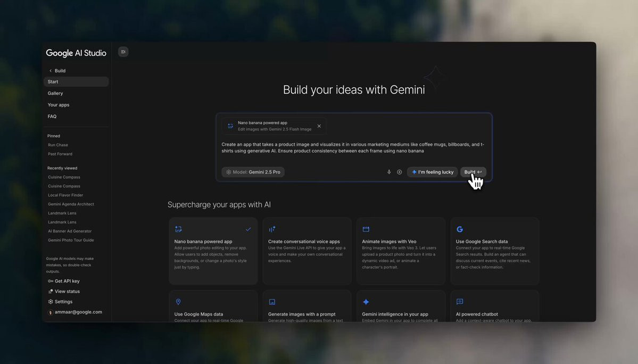
Task: Select the Animate images with Veo card title
Action: [389, 241]
